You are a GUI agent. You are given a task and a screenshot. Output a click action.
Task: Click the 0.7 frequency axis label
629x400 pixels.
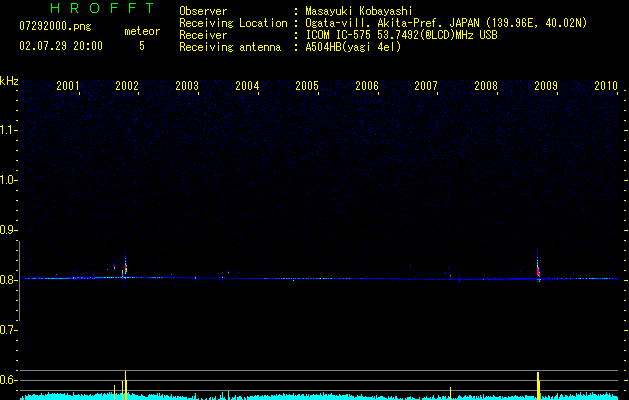[x=8, y=330]
